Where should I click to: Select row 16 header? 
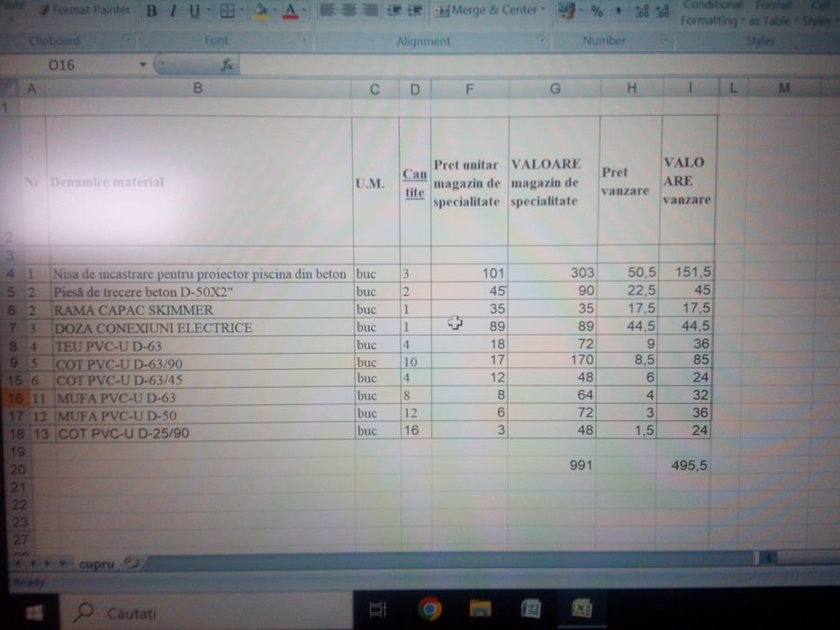(14, 398)
